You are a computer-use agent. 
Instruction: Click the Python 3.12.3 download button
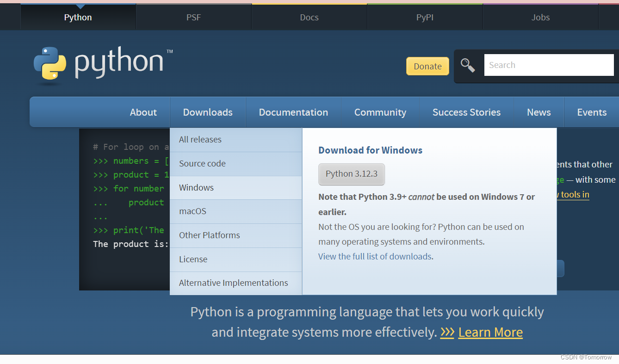(351, 174)
